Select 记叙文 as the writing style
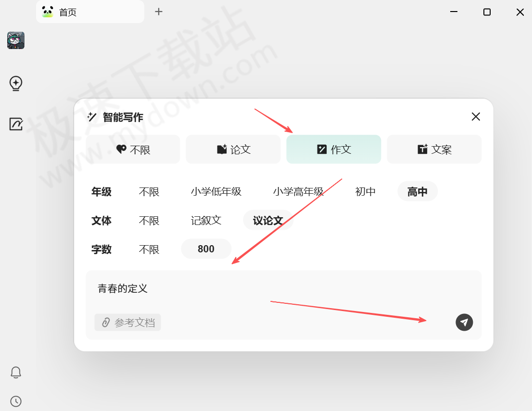The width and height of the screenshot is (532, 411). [206, 221]
